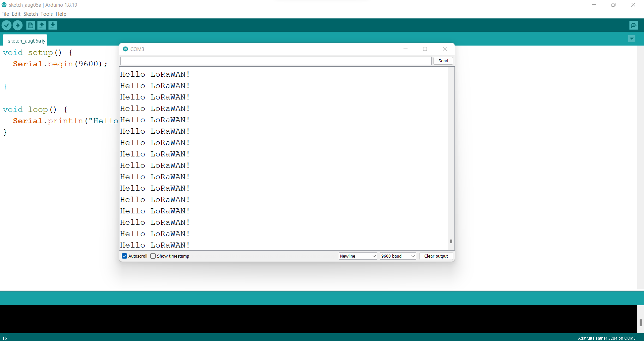Viewport: 644px width, 341px height.
Task: Select the sketch_aug05a tab
Action: 25,41
